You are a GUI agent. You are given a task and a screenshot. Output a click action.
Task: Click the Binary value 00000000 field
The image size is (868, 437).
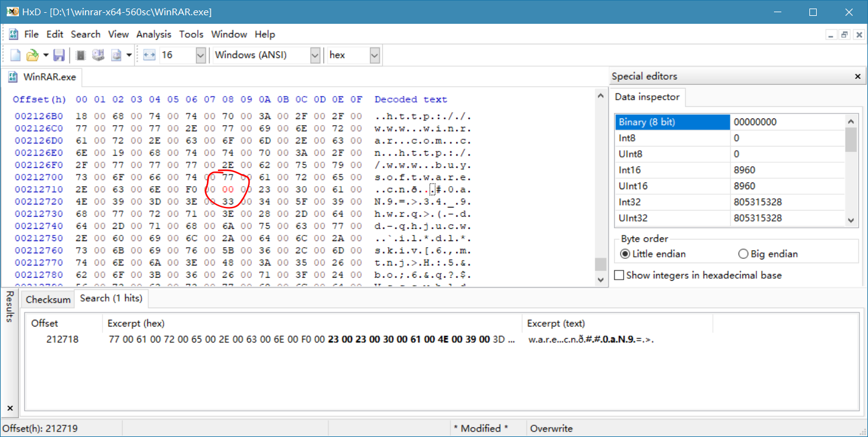[x=787, y=122]
